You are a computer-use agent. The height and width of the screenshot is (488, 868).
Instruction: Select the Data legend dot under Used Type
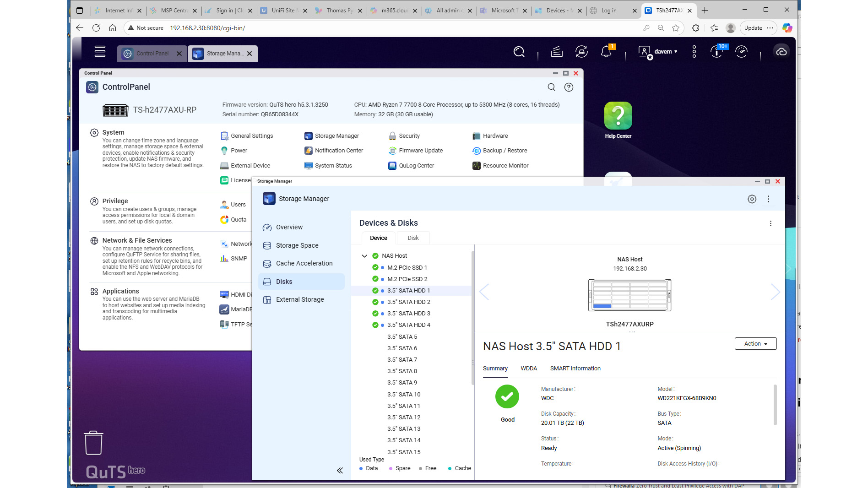coord(362,468)
